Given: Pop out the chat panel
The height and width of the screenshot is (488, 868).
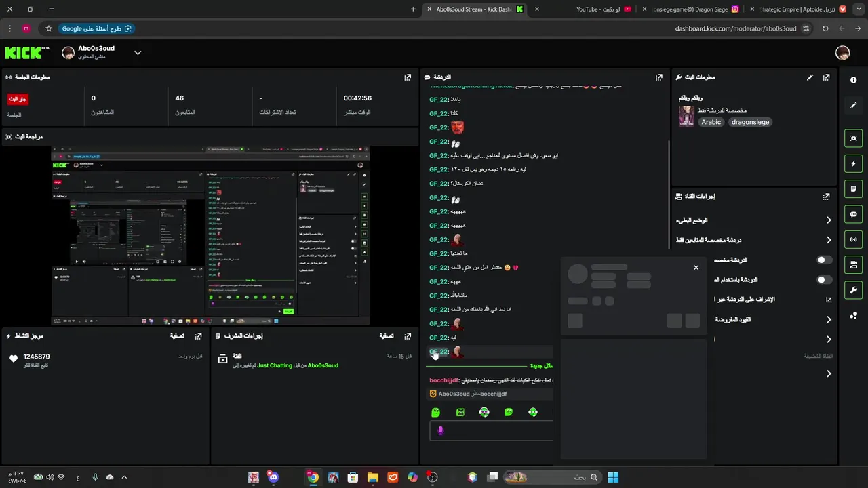Looking at the screenshot, I should (658, 77).
